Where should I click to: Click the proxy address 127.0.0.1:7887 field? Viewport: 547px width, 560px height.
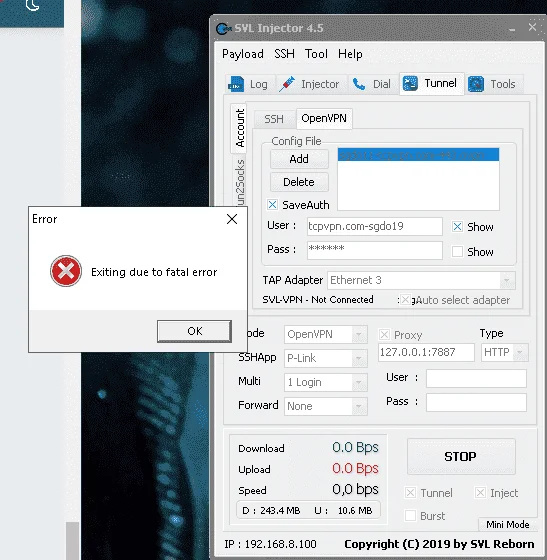[426, 352]
